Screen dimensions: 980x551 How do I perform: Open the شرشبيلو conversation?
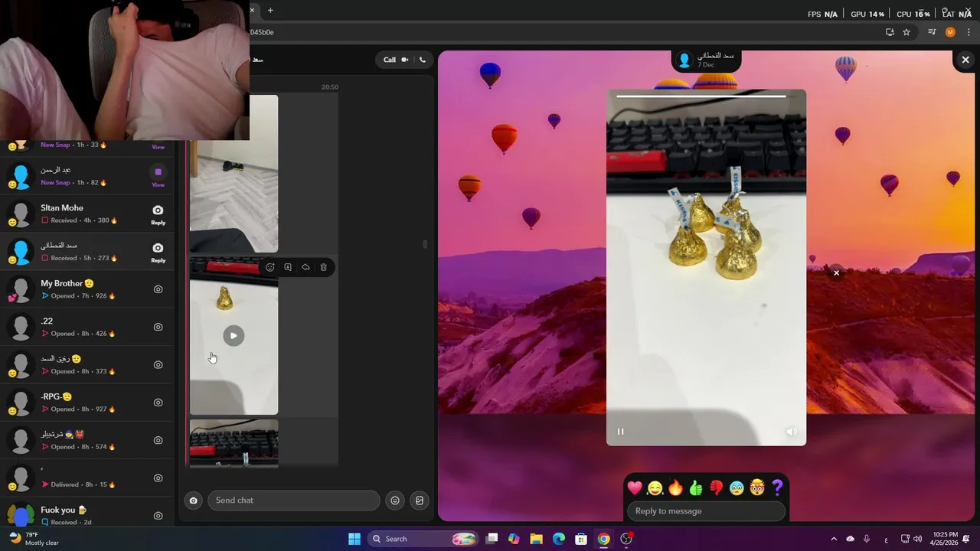tap(89, 440)
